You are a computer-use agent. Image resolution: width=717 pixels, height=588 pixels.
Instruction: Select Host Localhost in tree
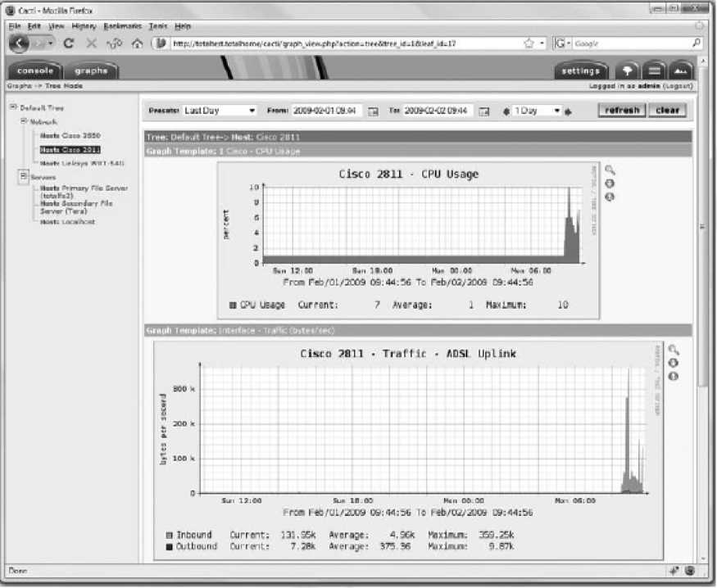(x=67, y=222)
